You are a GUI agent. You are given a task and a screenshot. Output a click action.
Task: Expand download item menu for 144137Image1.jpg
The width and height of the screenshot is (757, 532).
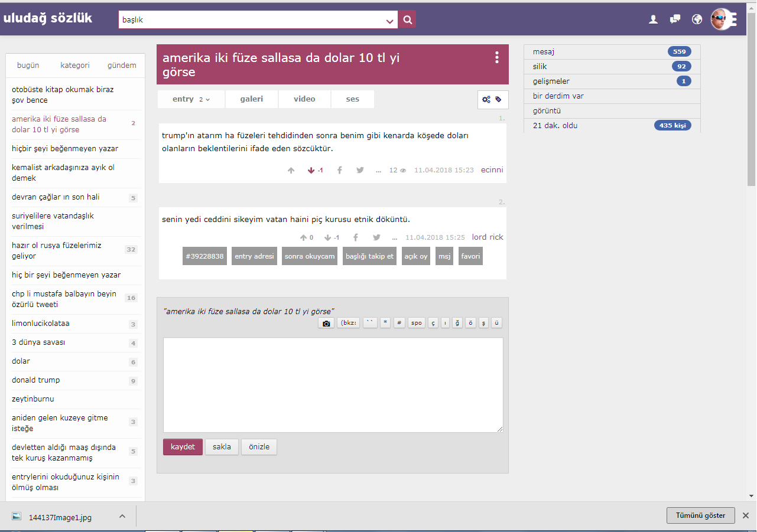(x=122, y=517)
